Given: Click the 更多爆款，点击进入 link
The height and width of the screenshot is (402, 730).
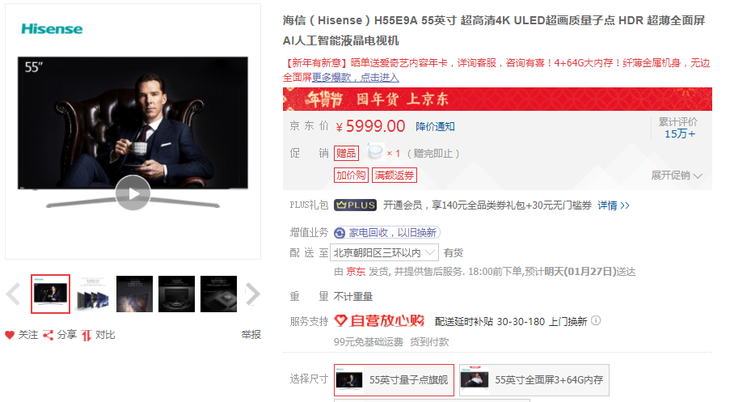Looking at the screenshot, I should (355, 77).
